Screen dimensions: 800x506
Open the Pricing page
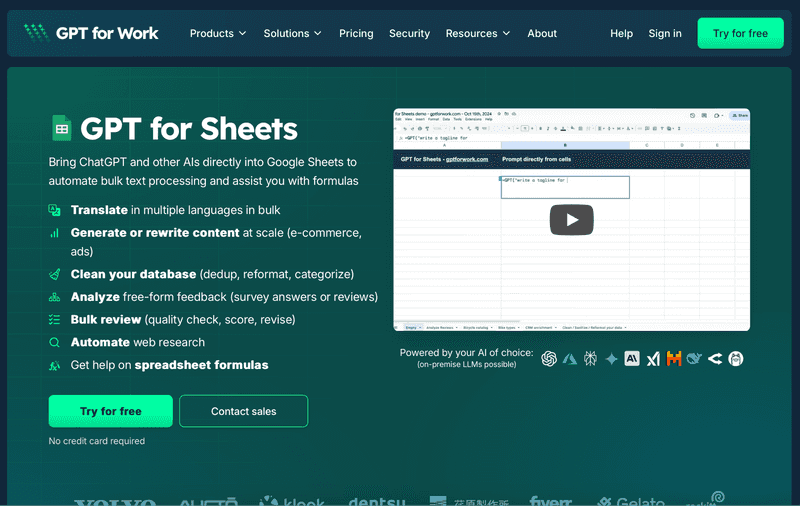(x=356, y=34)
